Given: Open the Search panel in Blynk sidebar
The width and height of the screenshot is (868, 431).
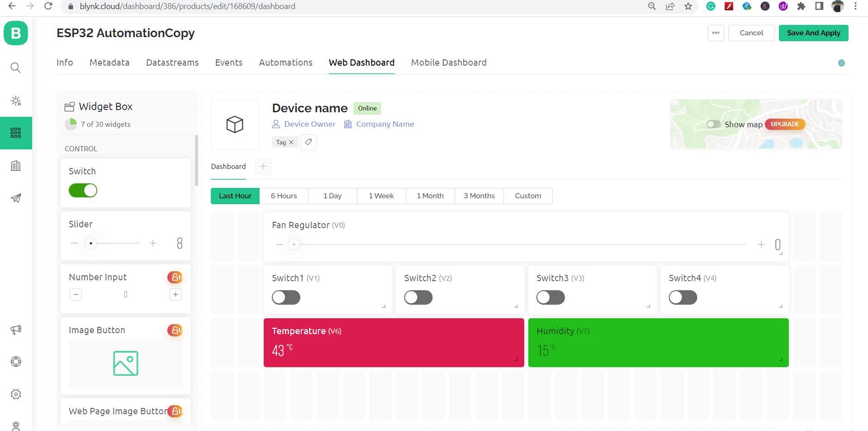Looking at the screenshot, I should pos(16,67).
